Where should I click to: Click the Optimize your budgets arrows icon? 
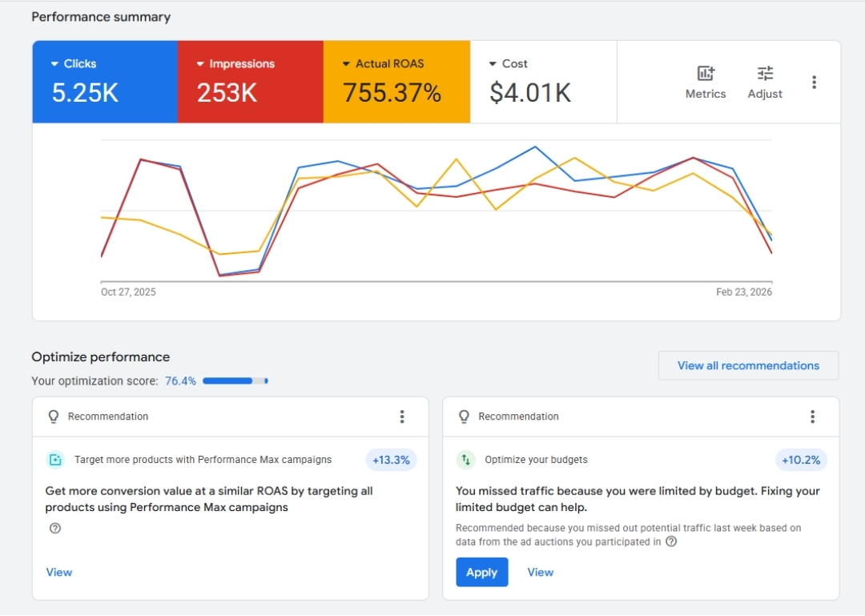[465, 460]
